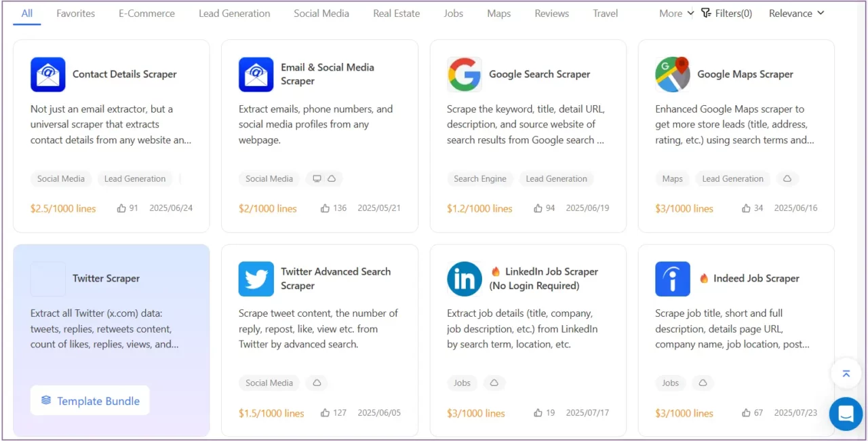Switch to the Jobs tab

pos(453,13)
